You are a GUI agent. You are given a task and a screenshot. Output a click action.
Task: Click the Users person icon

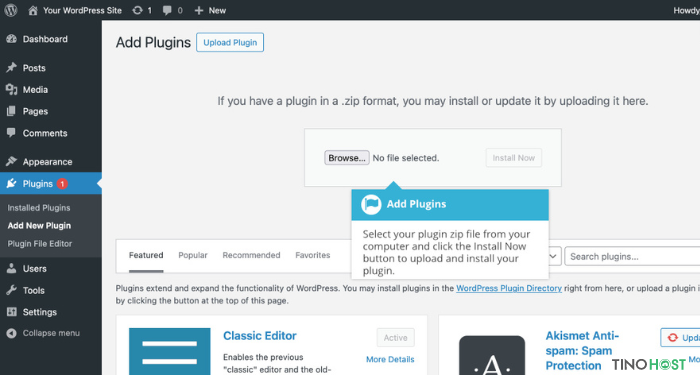tap(12, 269)
